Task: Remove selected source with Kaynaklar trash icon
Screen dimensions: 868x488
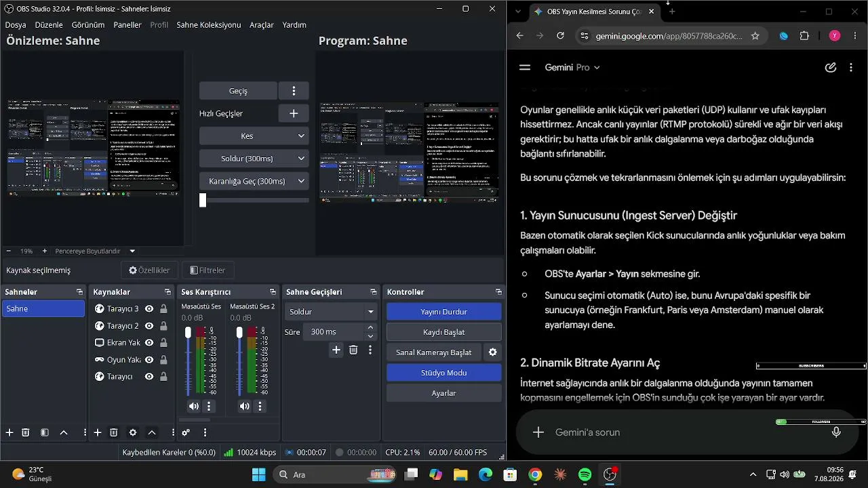Action: pyautogui.click(x=114, y=432)
